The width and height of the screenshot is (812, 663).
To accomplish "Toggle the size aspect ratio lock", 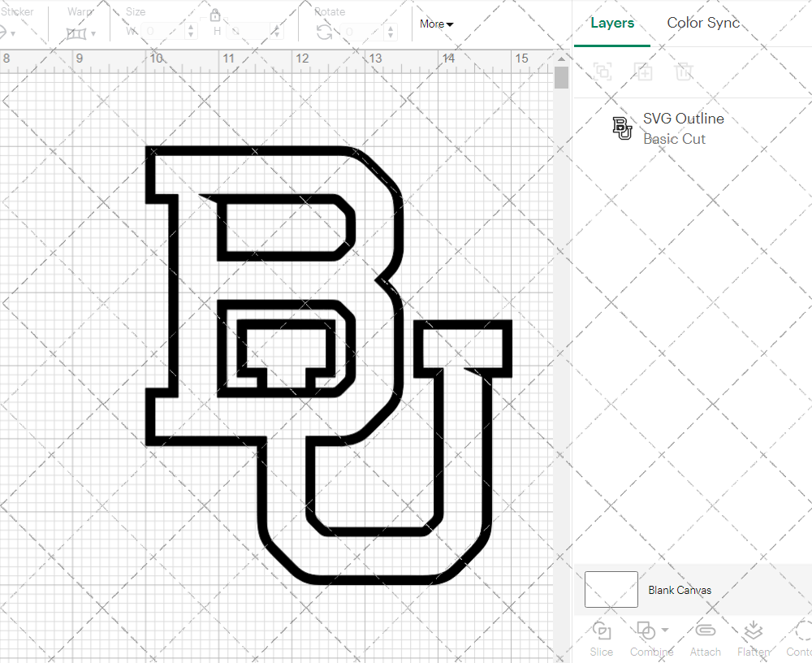I will [x=216, y=15].
